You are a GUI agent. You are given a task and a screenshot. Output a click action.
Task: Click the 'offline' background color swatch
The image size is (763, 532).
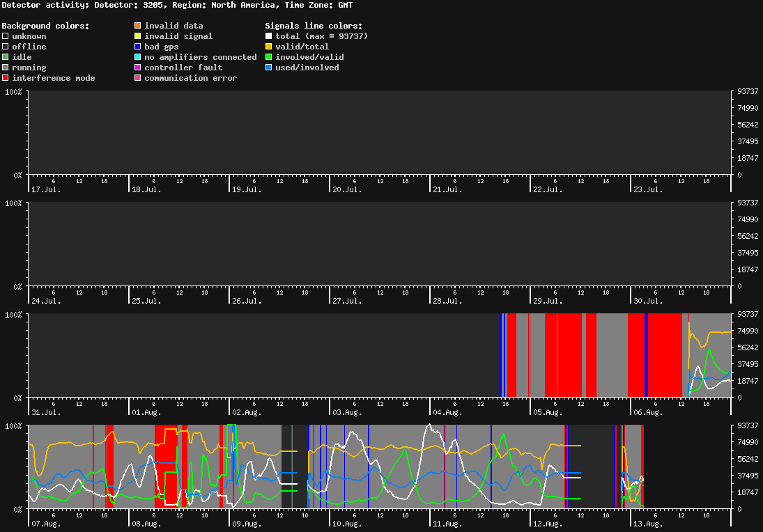(x=6, y=47)
